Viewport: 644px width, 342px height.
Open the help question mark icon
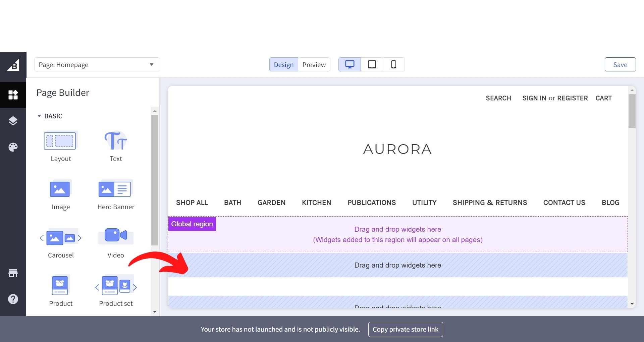tap(13, 299)
